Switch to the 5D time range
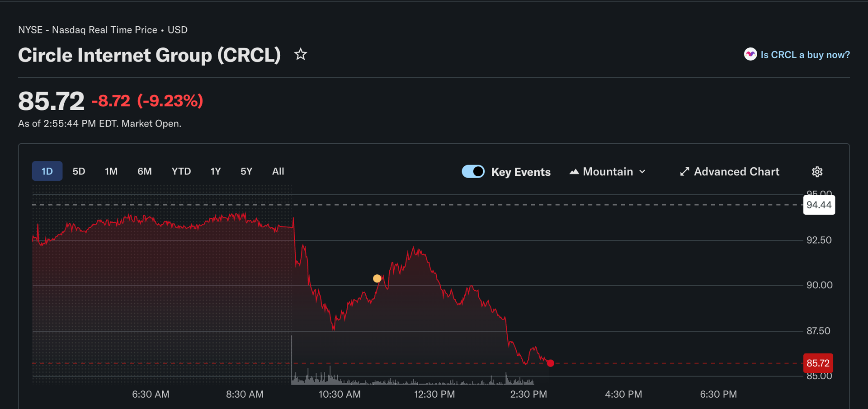The image size is (868, 409). [x=79, y=171]
